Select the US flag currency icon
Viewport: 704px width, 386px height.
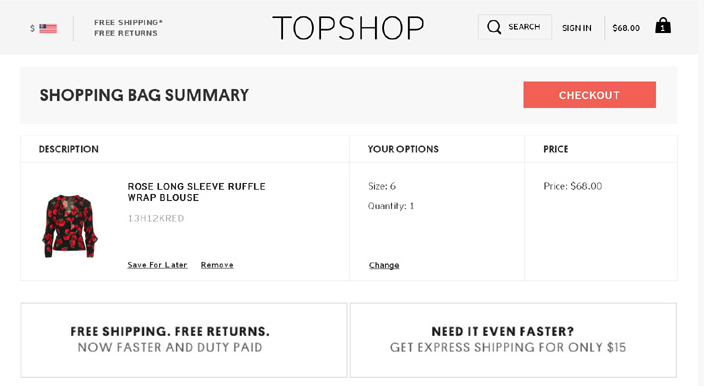pos(48,28)
